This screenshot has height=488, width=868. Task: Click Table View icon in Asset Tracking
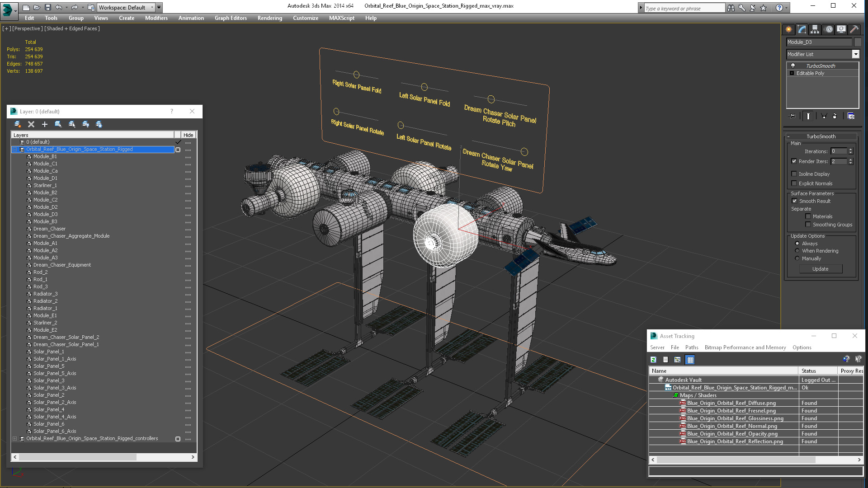point(690,360)
